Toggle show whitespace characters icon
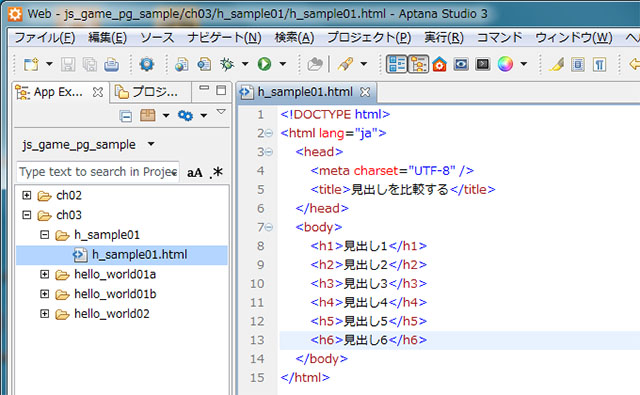Image resolution: width=640 pixels, height=395 pixels. (599, 64)
